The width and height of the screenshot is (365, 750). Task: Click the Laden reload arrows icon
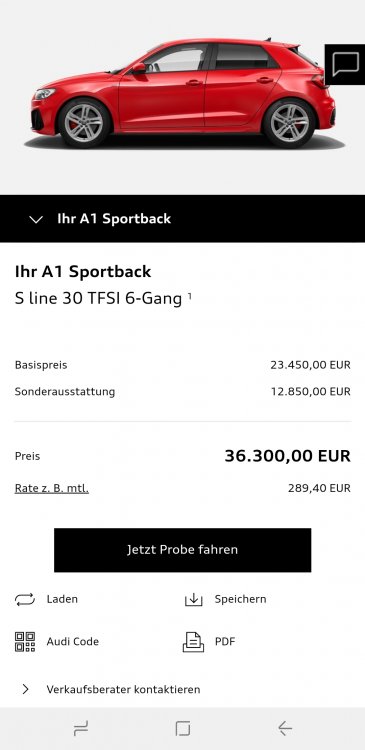[25, 599]
